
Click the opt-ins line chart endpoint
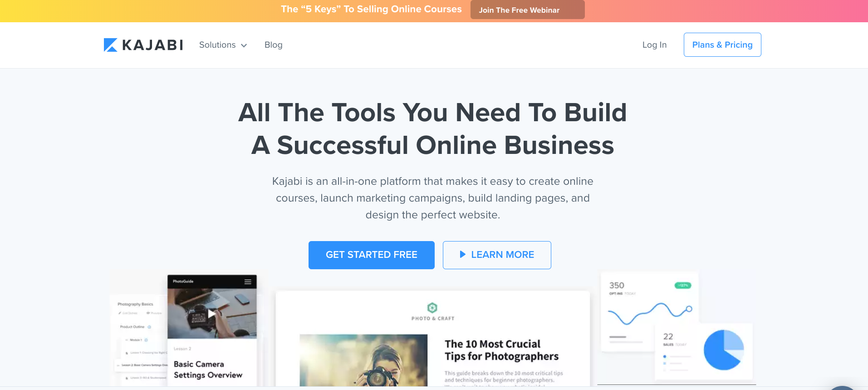click(689, 309)
